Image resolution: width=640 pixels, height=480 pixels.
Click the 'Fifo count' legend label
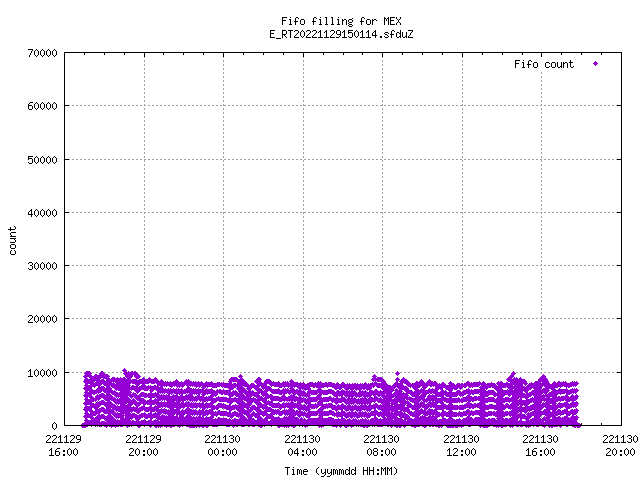point(544,64)
